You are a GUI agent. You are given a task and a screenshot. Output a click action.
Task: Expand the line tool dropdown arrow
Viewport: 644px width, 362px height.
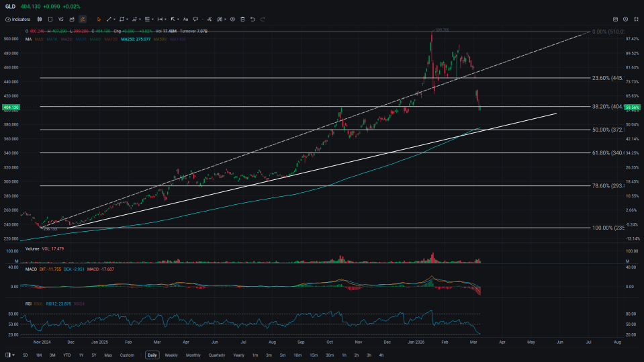[x=114, y=19]
